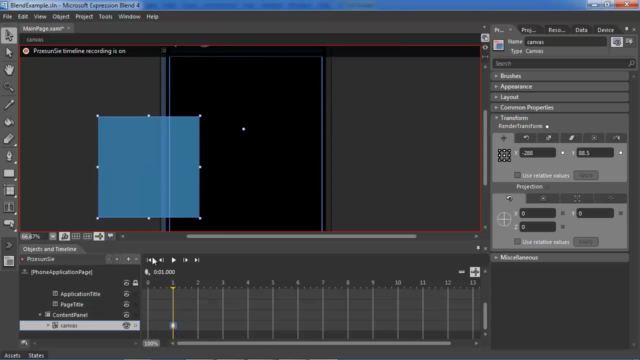Toggle show grid on artboard
Image resolution: width=640 pixels, height=360 pixels.
pos(76,236)
